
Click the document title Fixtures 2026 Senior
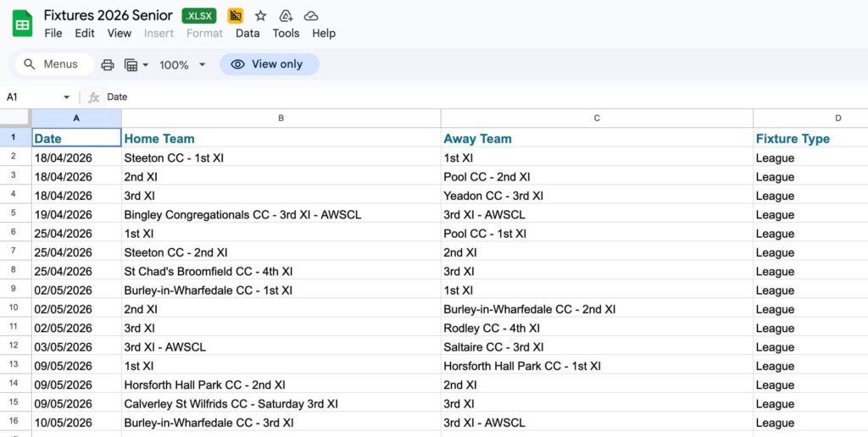(x=108, y=15)
